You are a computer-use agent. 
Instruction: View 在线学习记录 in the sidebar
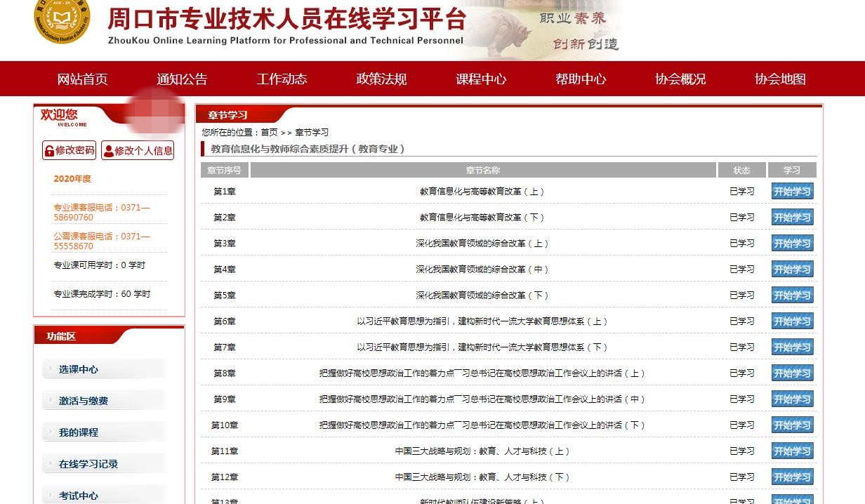88,464
